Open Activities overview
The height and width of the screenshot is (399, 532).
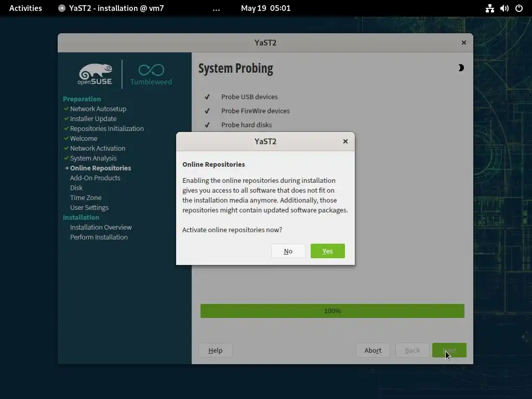25,8
